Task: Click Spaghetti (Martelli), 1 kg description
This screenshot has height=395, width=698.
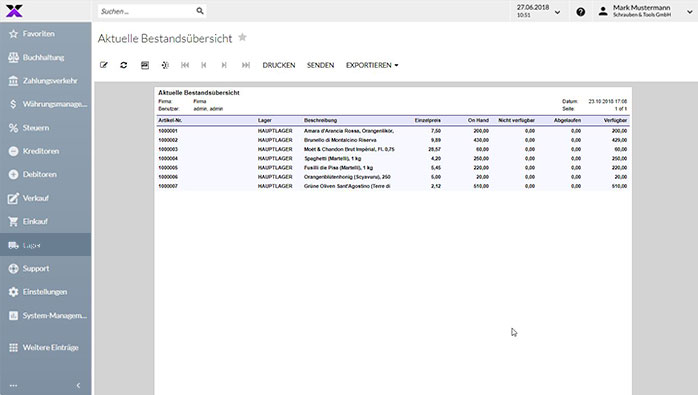Action: 333,159
